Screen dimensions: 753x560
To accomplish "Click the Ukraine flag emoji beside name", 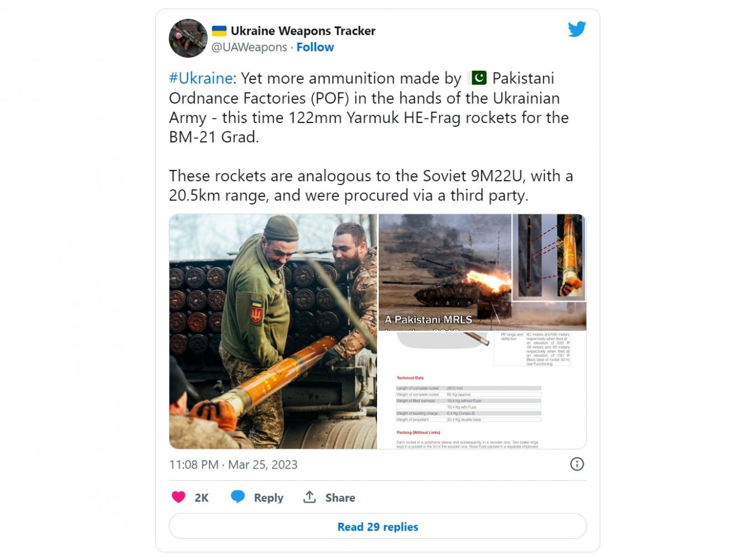I will coord(219,30).
